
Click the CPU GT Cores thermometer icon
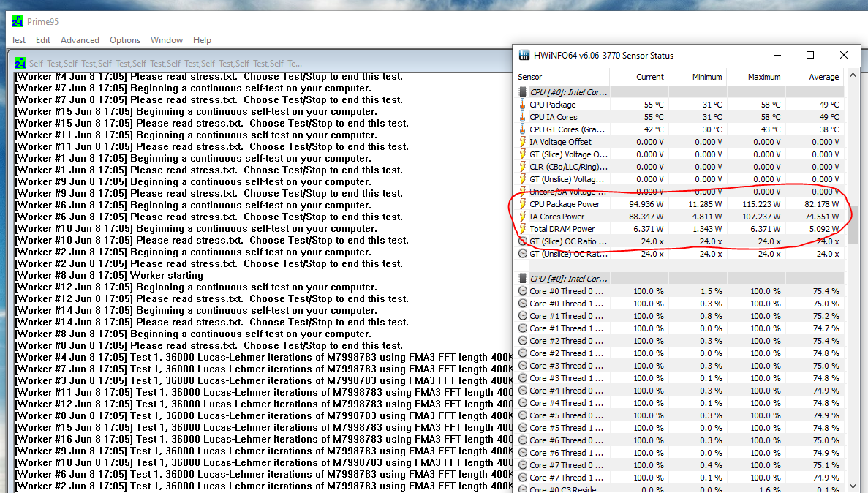click(522, 129)
